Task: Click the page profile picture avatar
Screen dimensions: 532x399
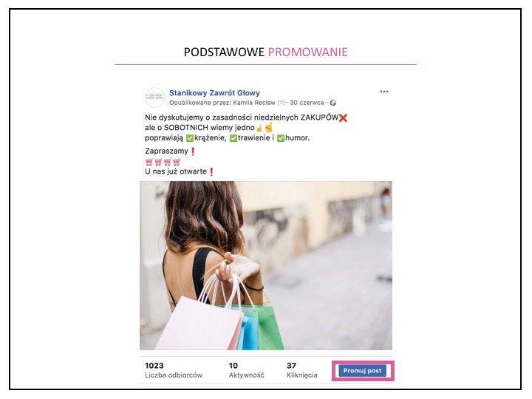Action: (x=154, y=97)
